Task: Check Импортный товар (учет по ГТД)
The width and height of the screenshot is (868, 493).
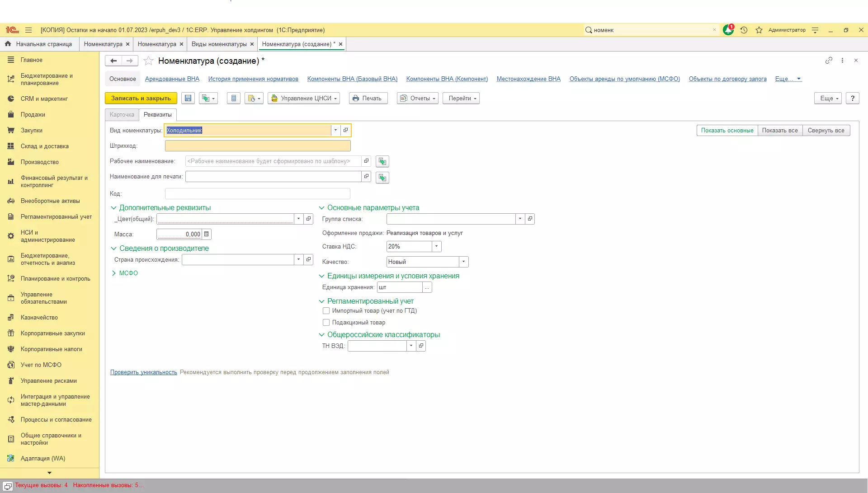Action: 326,310
